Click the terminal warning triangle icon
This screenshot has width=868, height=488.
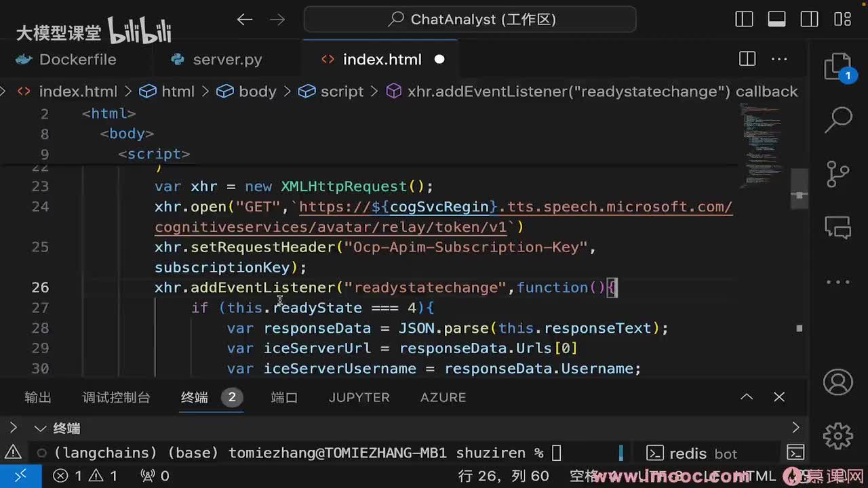click(x=13, y=453)
